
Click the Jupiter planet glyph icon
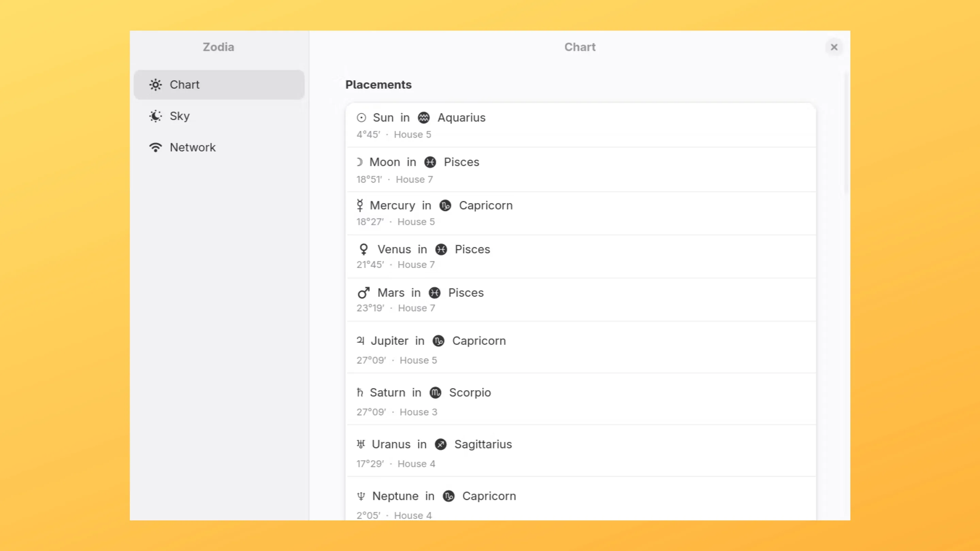click(361, 341)
